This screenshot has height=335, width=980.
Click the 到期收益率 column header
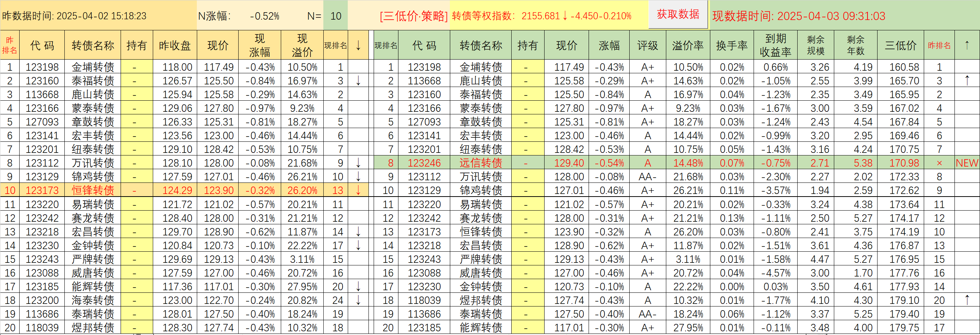(776, 45)
